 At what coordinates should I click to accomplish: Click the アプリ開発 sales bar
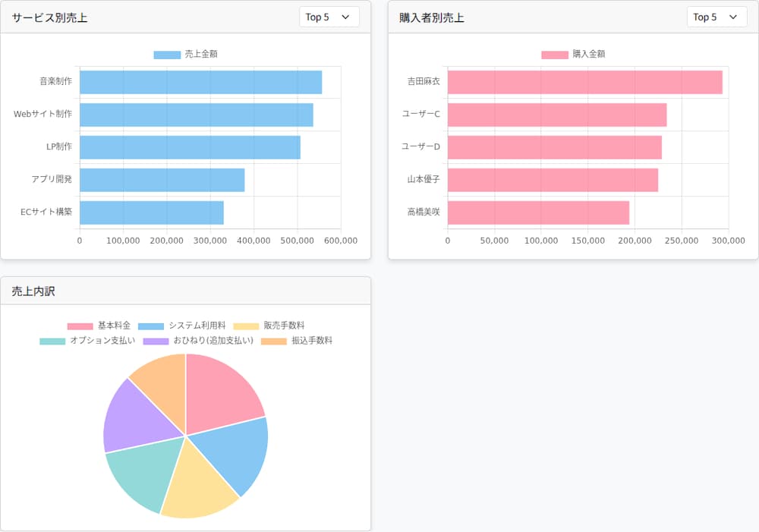(x=162, y=180)
